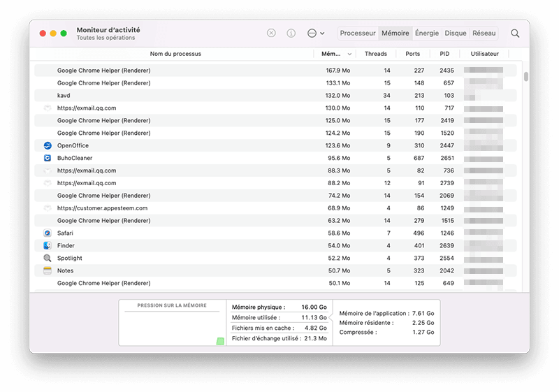Click the Finder face icon
Screen dimensions: 559x392
[x=48, y=246]
